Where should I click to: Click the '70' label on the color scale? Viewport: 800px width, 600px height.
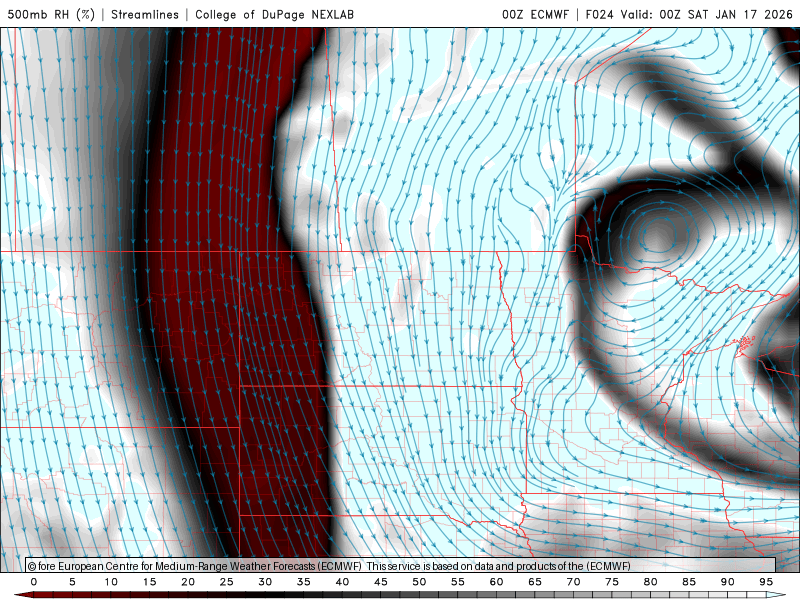[573, 582]
